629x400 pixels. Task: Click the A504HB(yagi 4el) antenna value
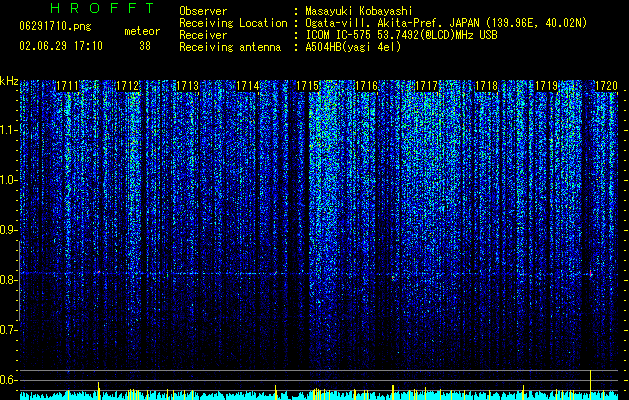coord(353,47)
